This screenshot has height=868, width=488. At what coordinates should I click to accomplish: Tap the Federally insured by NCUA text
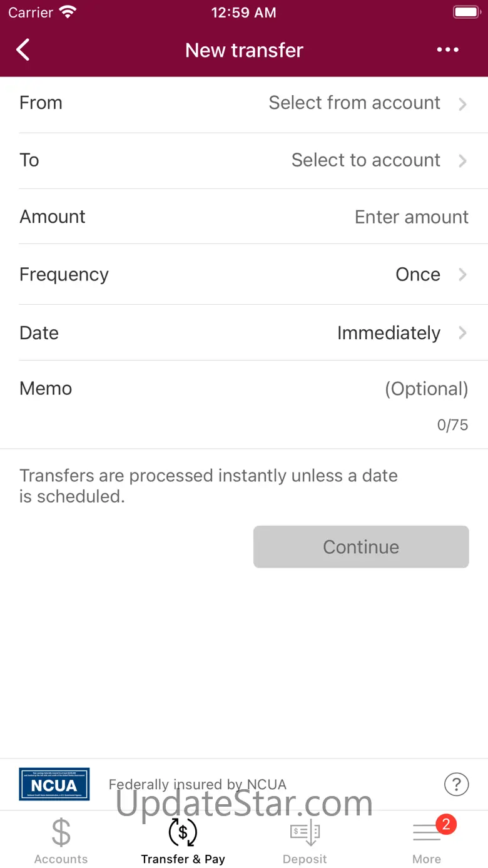[198, 784]
